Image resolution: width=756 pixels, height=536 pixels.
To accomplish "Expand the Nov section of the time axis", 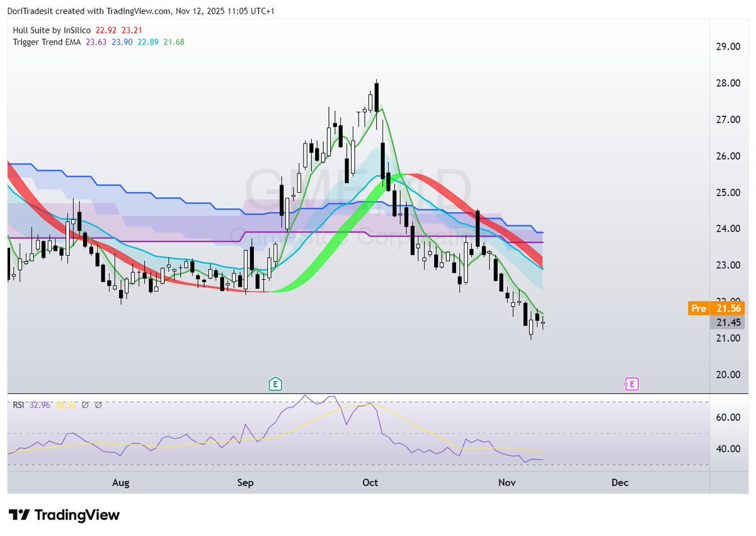I will [x=507, y=482].
